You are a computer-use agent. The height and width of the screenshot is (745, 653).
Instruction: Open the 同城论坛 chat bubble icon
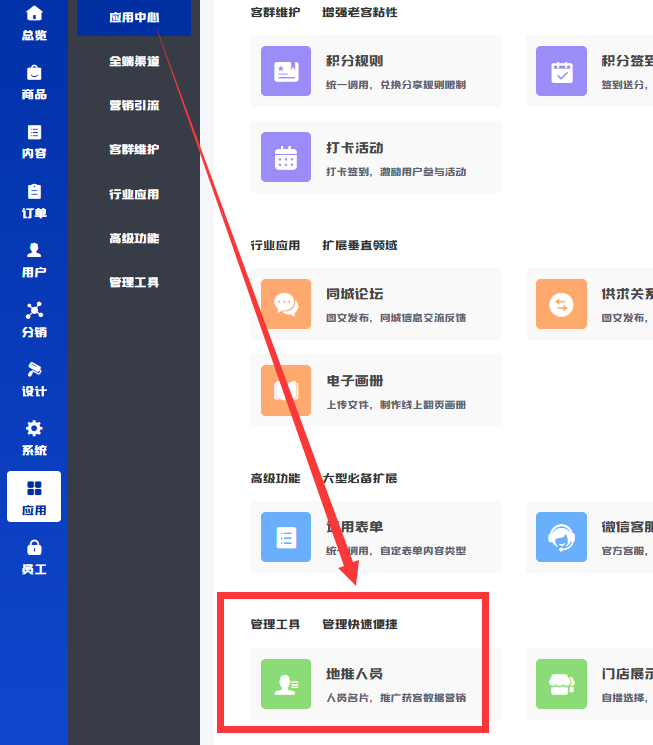[286, 304]
